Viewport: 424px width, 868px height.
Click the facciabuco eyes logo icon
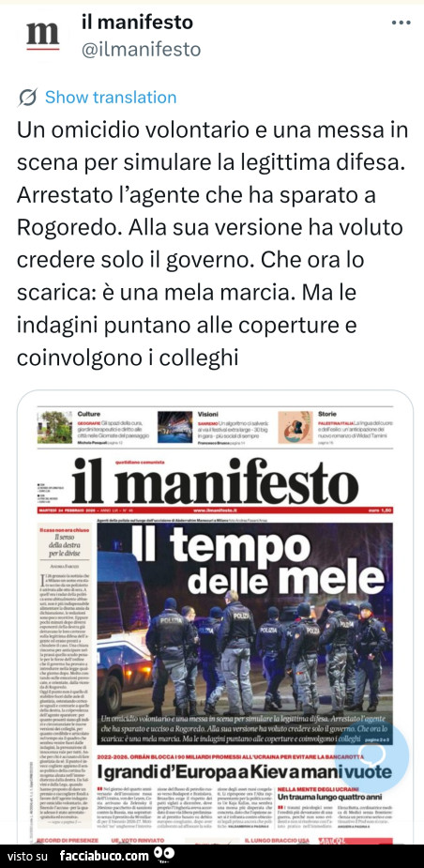pos(164,855)
